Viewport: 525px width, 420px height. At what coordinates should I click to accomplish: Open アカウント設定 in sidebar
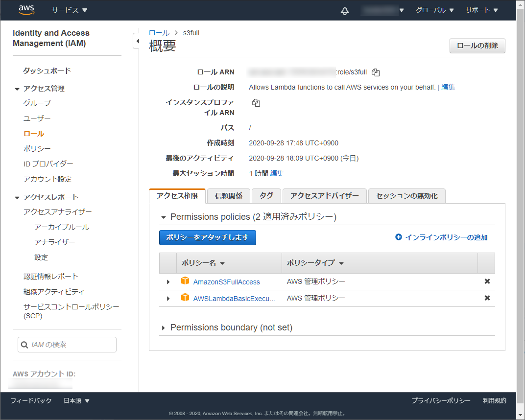tap(48, 179)
